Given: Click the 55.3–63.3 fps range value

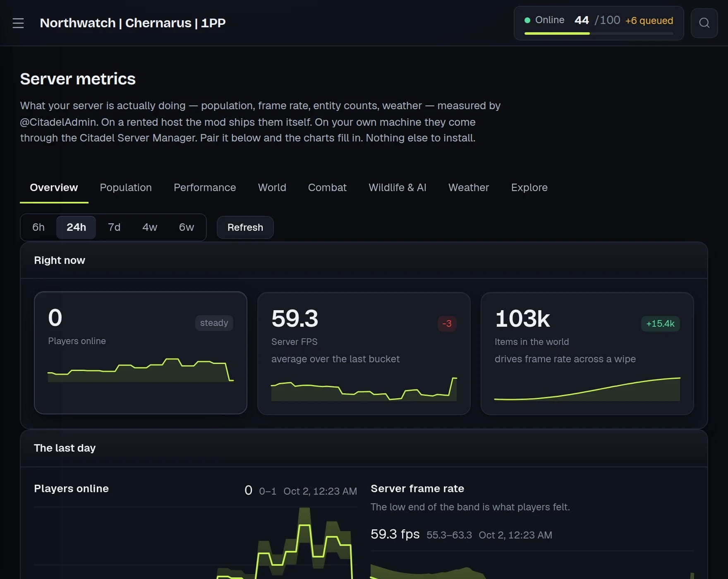Looking at the screenshot, I should pos(449,535).
